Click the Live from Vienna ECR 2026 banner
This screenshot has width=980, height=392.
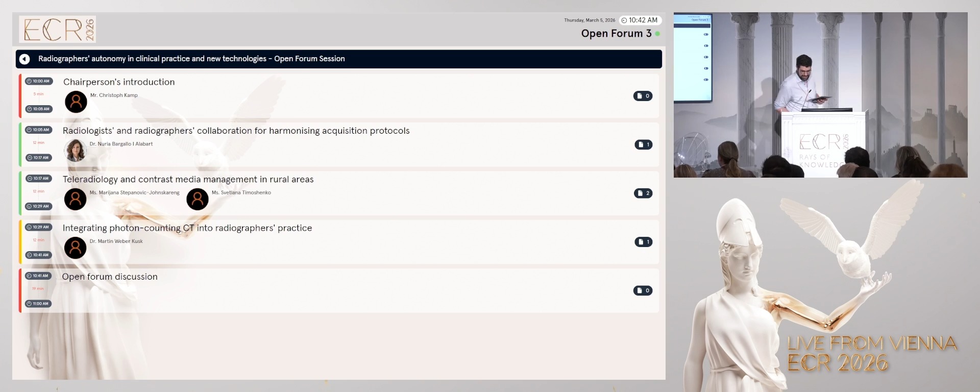click(x=872, y=354)
